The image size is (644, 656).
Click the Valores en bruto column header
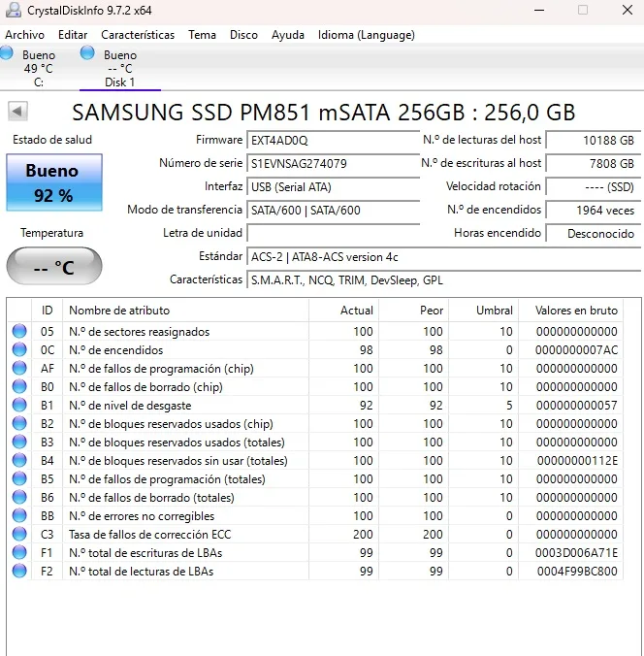pyautogui.click(x=571, y=311)
